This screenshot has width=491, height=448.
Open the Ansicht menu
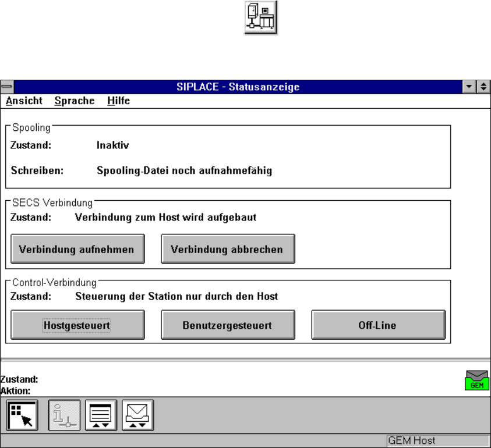pos(24,101)
